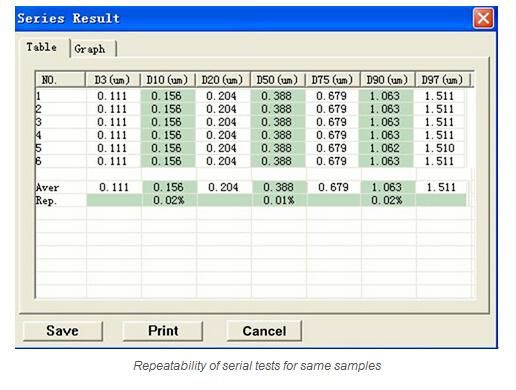Select the Table tab
The width and height of the screenshot is (516, 390).
tap(42, 47)
